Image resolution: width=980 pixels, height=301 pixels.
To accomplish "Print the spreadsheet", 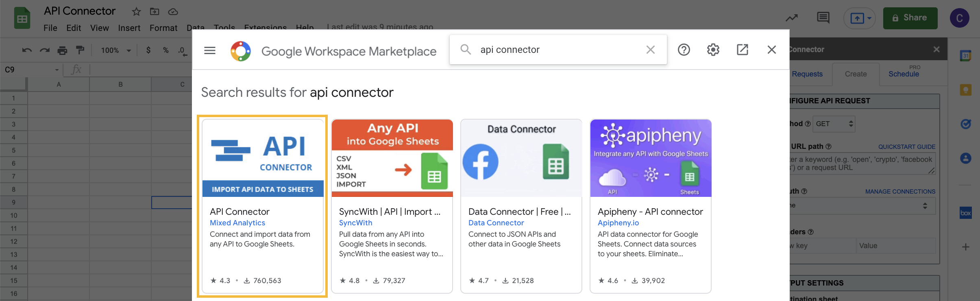I will tap(62, 50).
